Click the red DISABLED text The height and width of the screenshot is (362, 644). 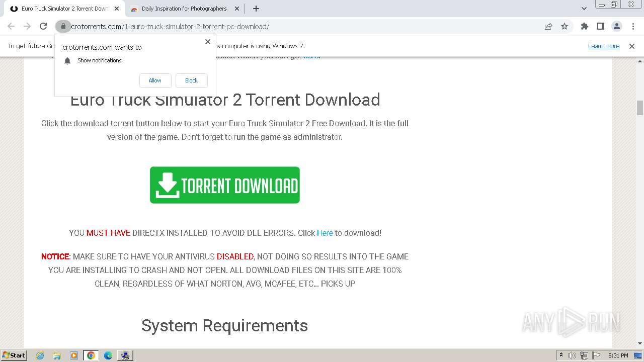[x=235, y=256]
